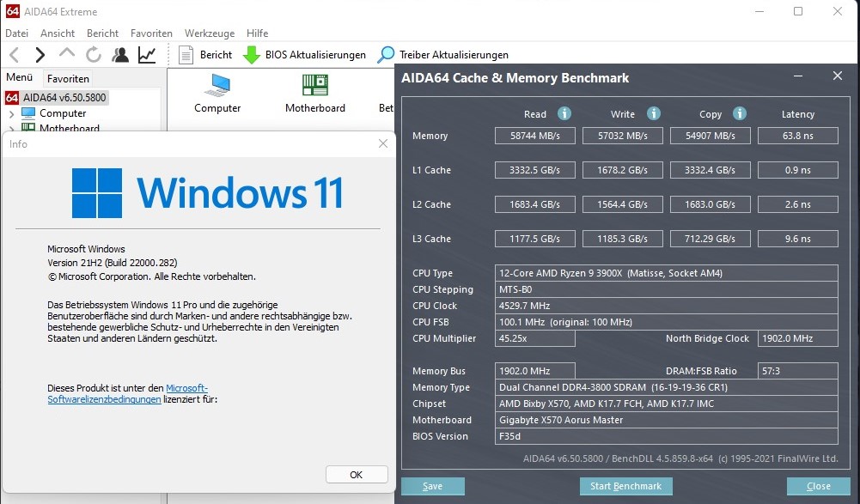Viewport: 860px width, 504px height.
Task: Click the CPU Stepping MTS-B0 value
Action: [667, 289]
